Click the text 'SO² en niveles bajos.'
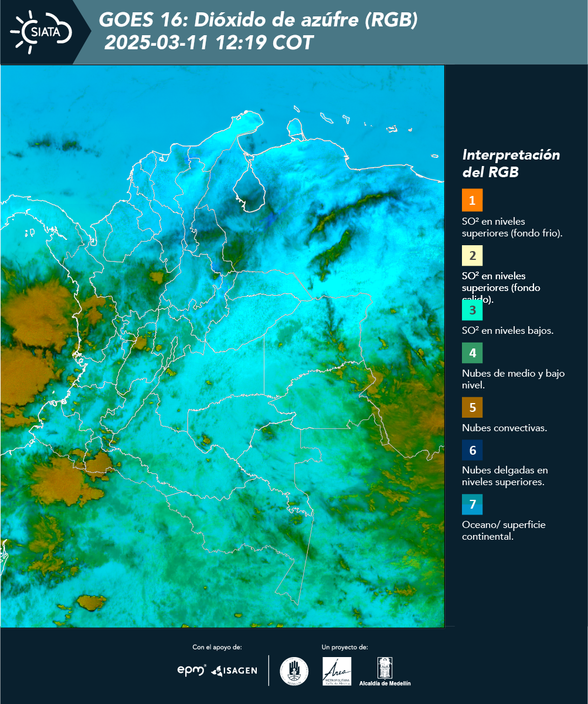588x704 pixels. coord(508,330)
